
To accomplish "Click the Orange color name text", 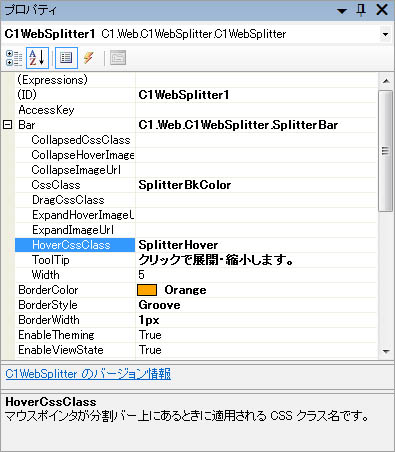I will click(185, 290).
